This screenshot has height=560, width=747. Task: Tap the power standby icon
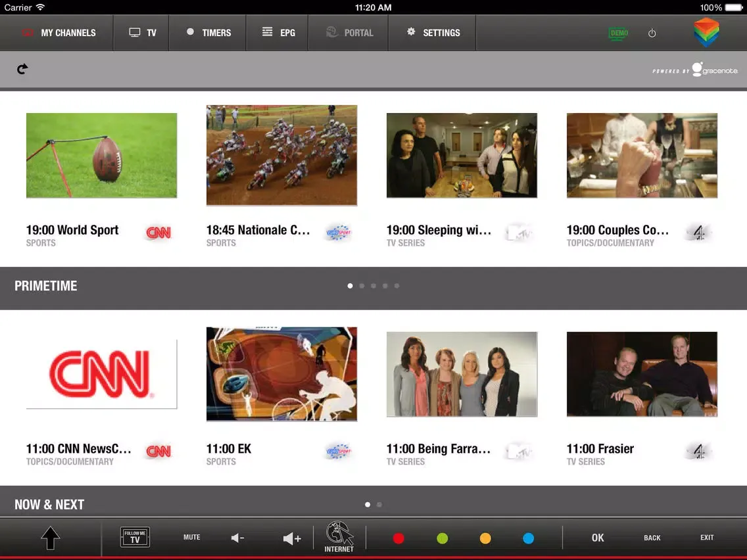click(652, 34)
